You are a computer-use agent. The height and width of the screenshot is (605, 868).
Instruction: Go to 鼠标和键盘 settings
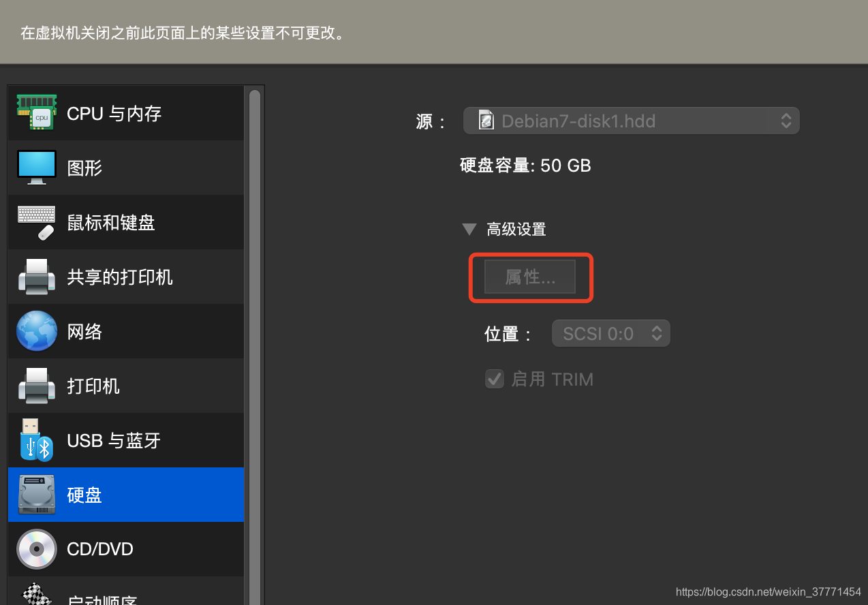tap(126, 222)
